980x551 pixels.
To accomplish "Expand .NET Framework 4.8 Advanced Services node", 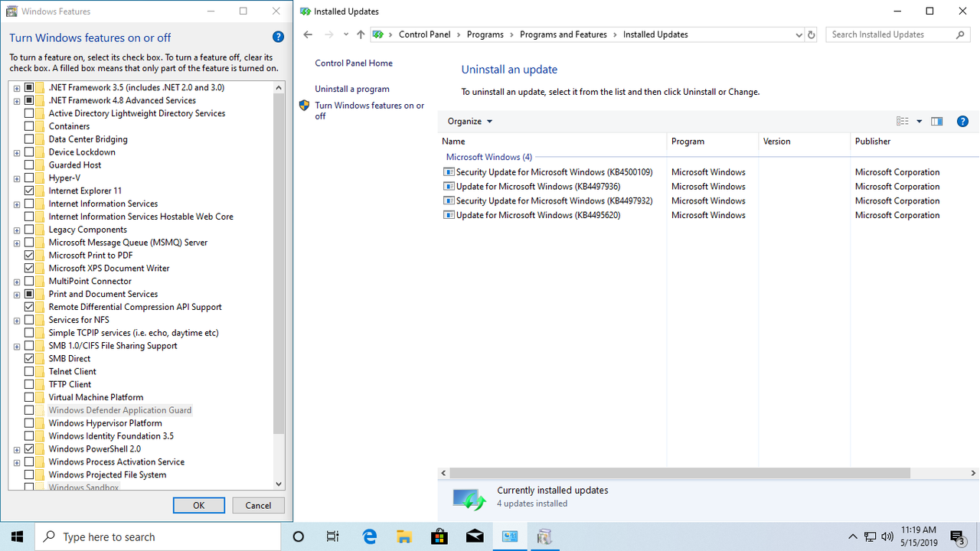I will 17,101.
